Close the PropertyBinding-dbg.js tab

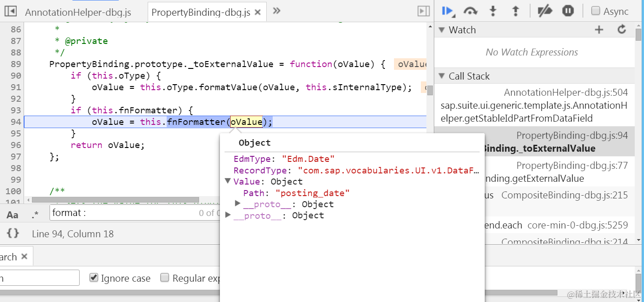[258, 12]
